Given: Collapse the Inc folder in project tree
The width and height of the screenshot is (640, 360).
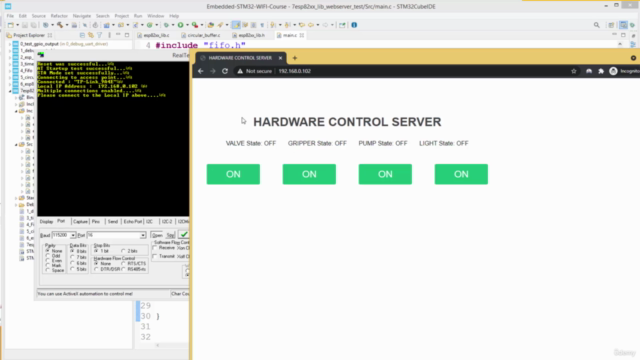Looking at the screenshot, I should point(16,111).
